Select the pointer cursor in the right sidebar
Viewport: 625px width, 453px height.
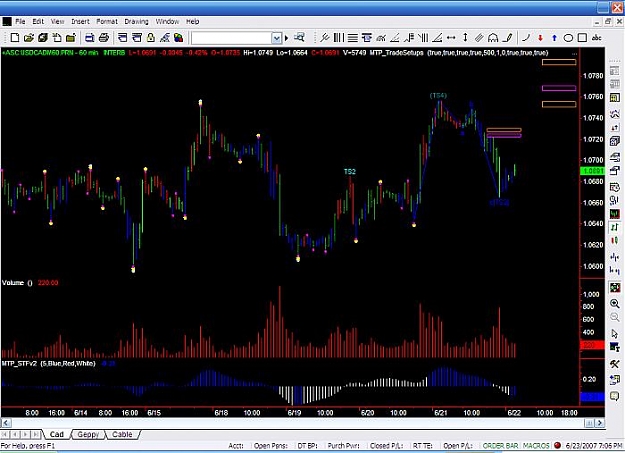615,333
